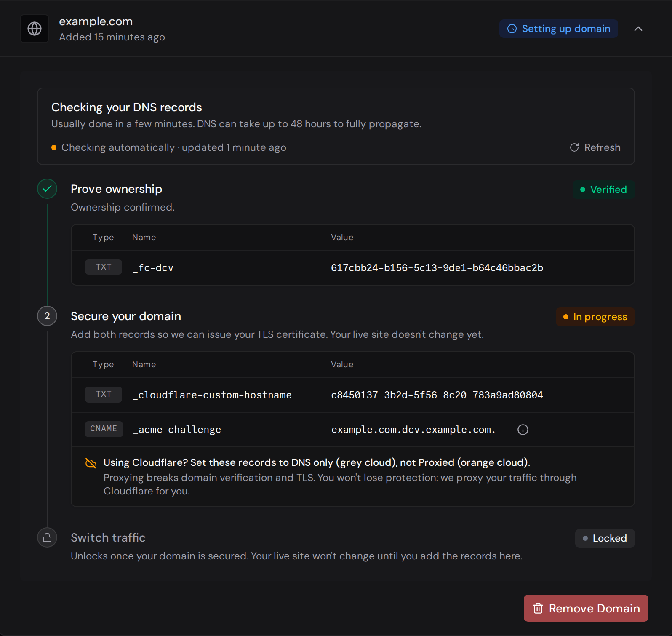This screenshot has width=672, height=636.
Task: Select value example.com.dcv.example.com.
Action: coord(413,430)
